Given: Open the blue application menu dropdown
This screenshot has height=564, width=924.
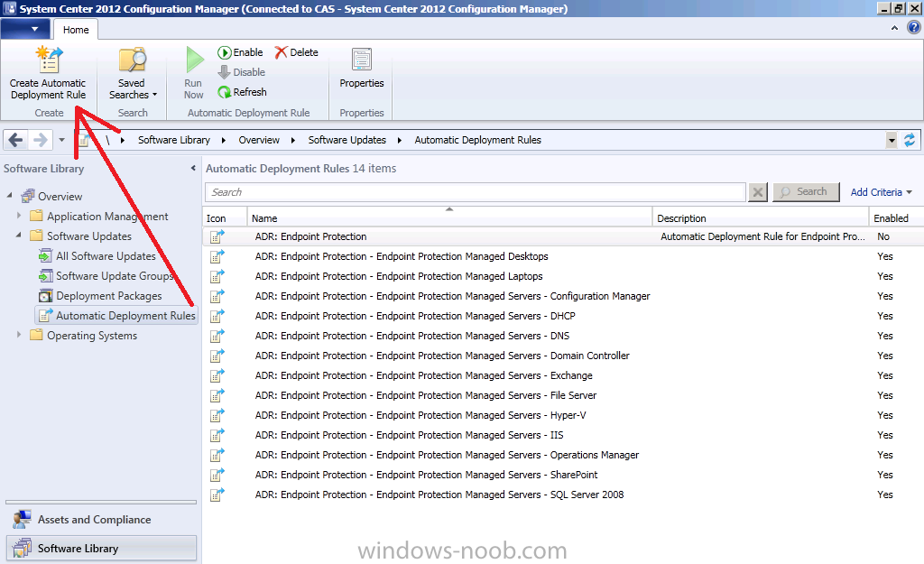Looking at the screenshot, I should (25, 29).
